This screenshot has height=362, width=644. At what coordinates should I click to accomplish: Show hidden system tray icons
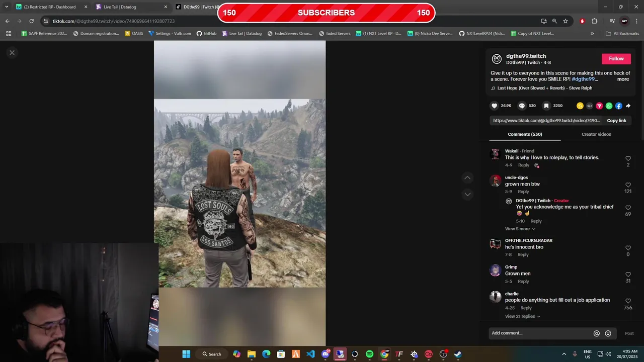(x=564, y=354)
